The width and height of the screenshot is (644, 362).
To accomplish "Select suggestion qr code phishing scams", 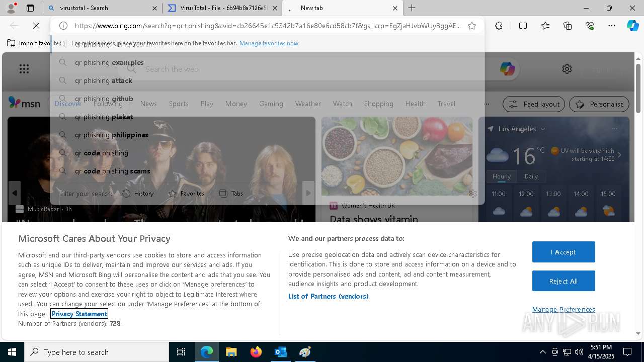I will (267, 171).
